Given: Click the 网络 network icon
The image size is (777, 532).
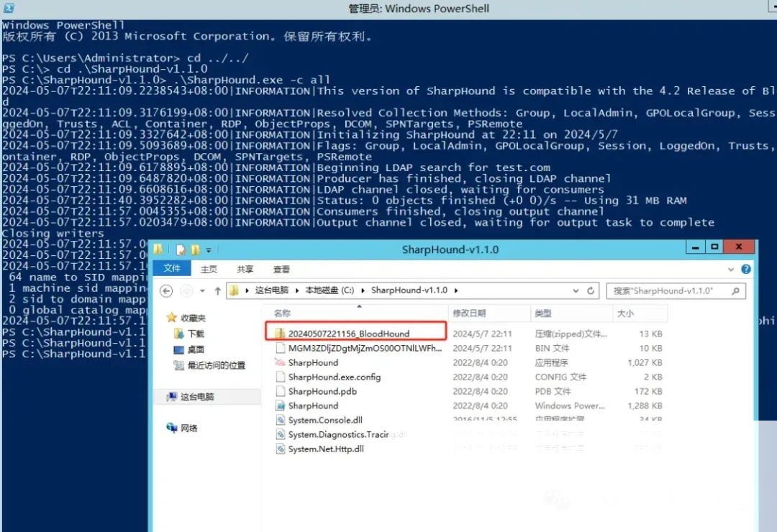Looking at the screenshot, I should (172, 428).
